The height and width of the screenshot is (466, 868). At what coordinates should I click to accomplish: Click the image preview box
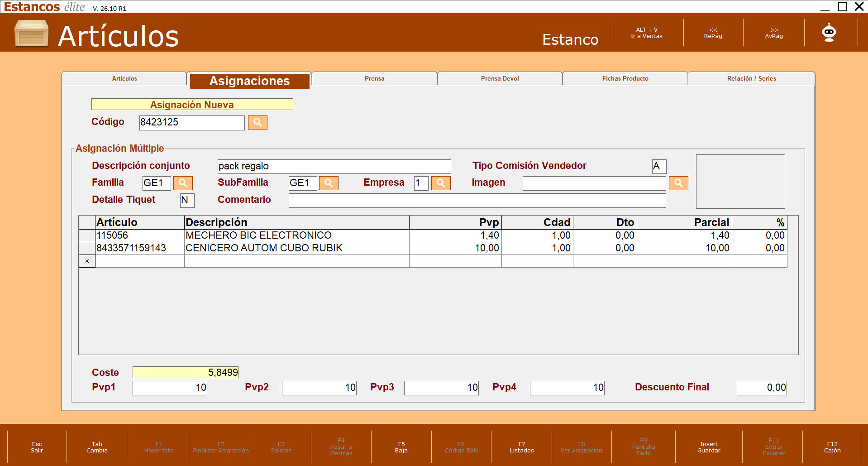(740, 181)
